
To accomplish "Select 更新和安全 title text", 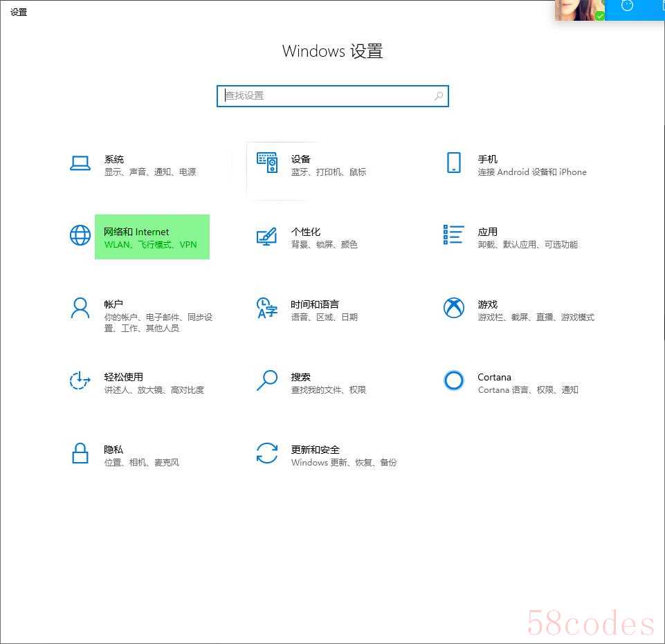I will (315, 450).
